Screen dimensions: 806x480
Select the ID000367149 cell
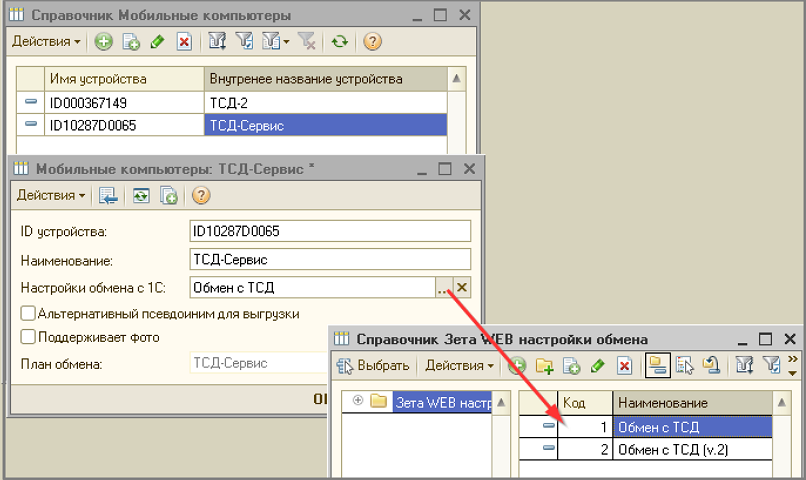(x=124, y=103)
